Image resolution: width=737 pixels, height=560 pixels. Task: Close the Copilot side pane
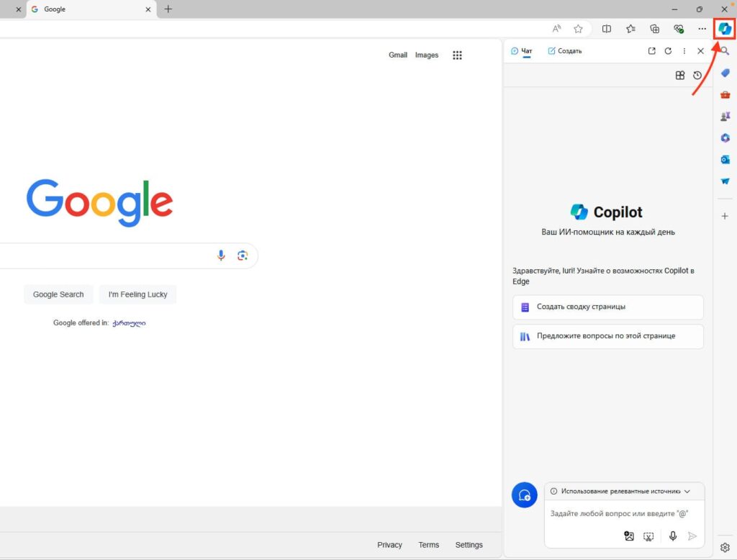(700, 51)
